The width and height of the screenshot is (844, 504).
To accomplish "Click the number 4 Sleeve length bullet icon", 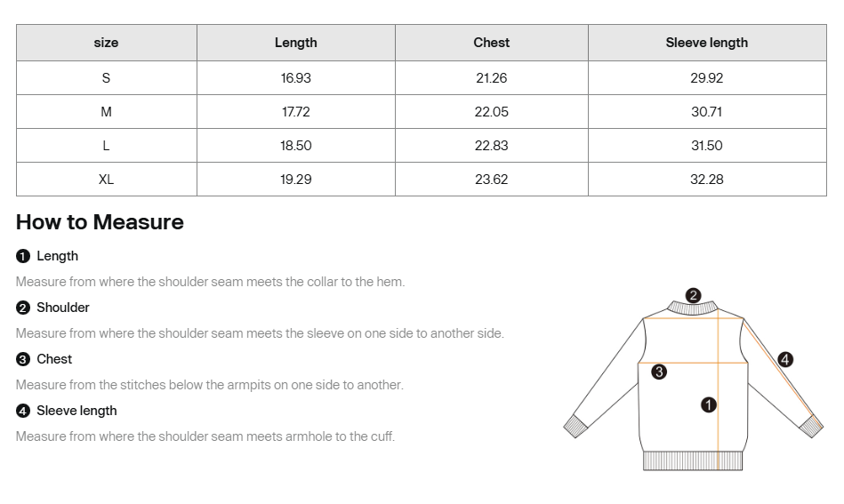I will pos(23,411).
